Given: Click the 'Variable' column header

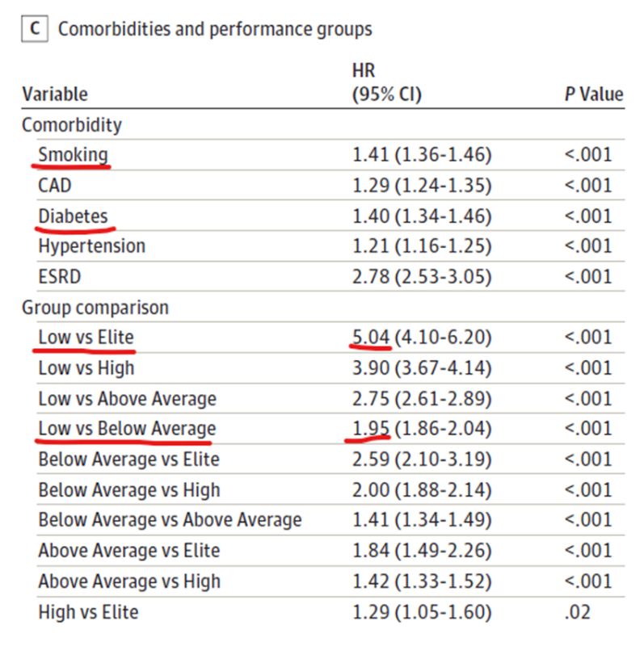Looking at the screenshot, I should 55,94.
